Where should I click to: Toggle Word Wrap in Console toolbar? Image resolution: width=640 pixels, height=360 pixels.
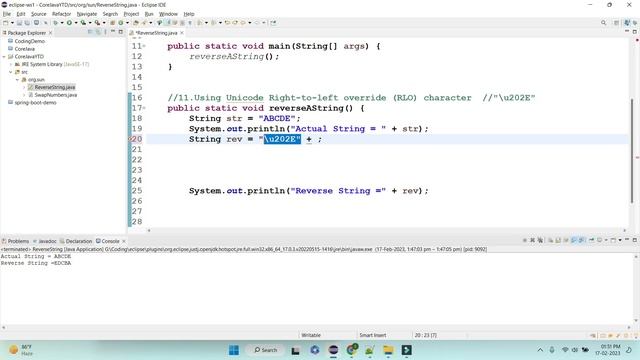566,240
